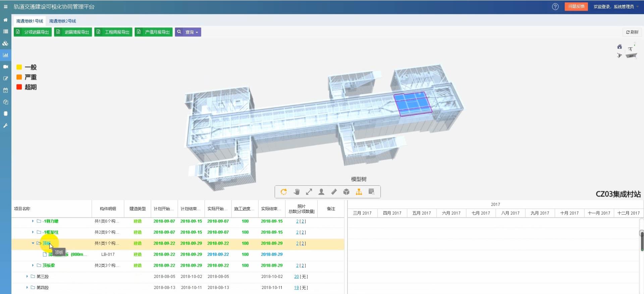Click the red 超期 legend swatch
The width and height of the screenshot is (644, 294).
[x=19, y=87]
